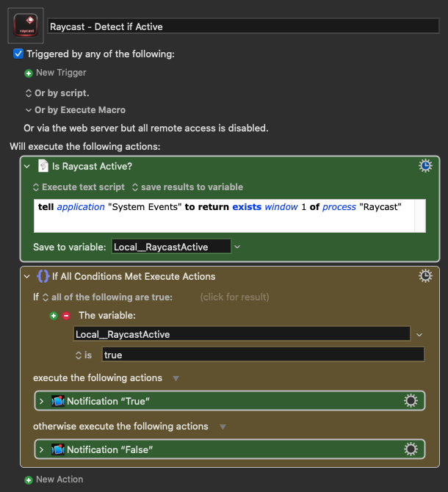Viewport: 448px width, 492px height.
Task: Select the 'If All Conditions Met Execute Actions' title
Action: (x=134, y=276)
